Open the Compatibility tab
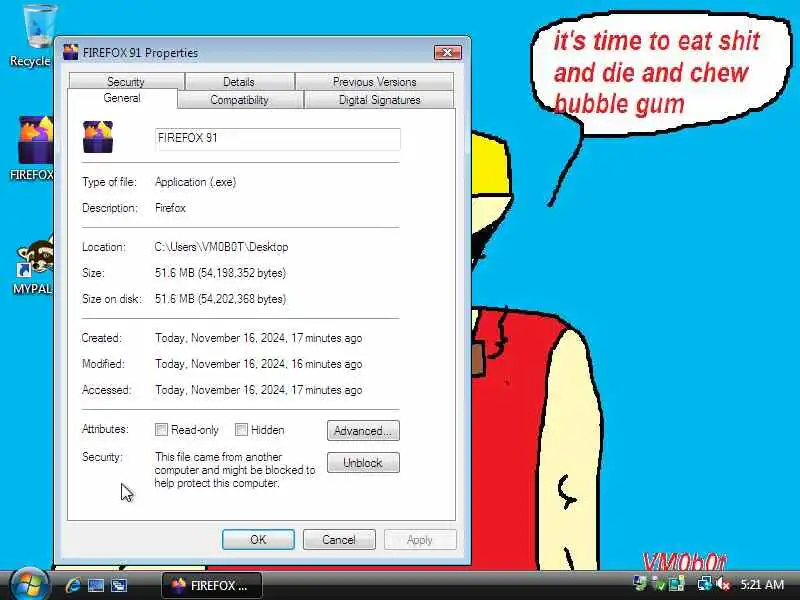 239,99
